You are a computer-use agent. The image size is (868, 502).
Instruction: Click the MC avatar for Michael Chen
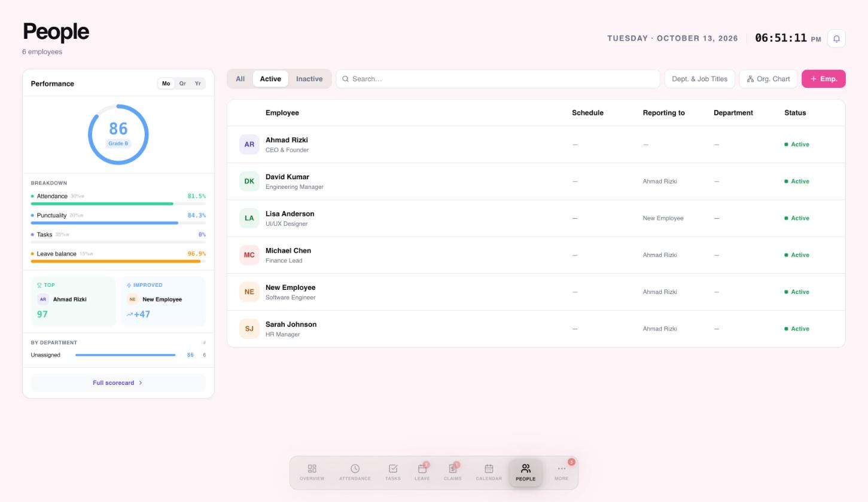point(249,255)
